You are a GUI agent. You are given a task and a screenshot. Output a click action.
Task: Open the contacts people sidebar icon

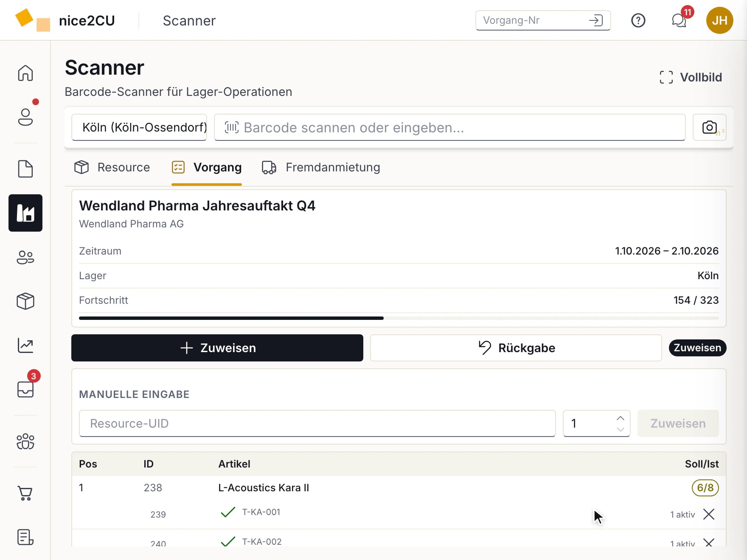coord(25,257)
